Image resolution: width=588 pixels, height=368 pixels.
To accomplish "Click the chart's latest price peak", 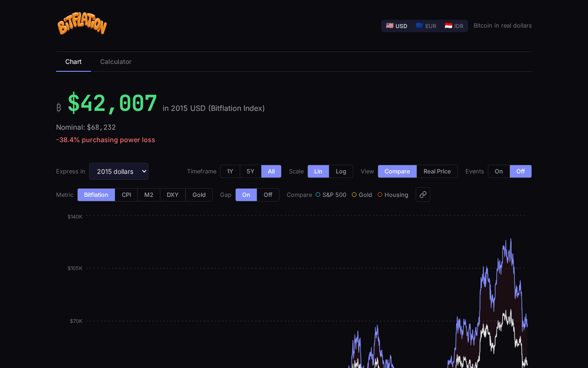I will pyautogui.click(x=510, y=239).
